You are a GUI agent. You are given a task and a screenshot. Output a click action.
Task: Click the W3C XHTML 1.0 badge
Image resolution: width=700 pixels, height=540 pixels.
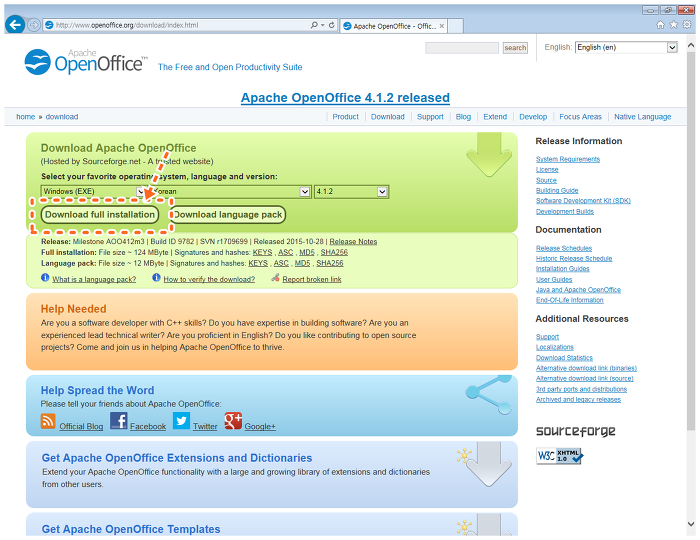559,456
